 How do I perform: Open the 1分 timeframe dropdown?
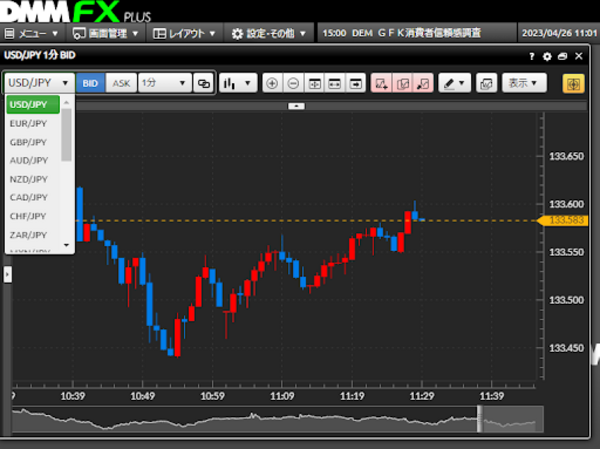click(165, 83)
